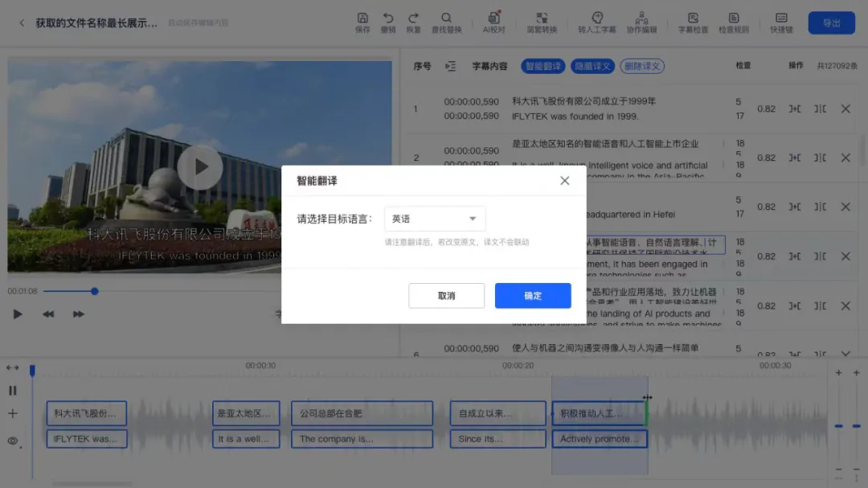Click the 确定 confirm button
The height and width of the screenshot is (488, 868).
pyautogui.click(x=533, y=296)
